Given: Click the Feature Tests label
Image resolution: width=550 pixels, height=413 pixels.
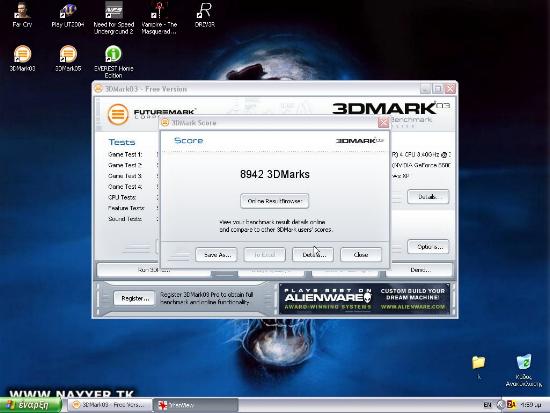Looking at the screenshot, I should [126, 208].
